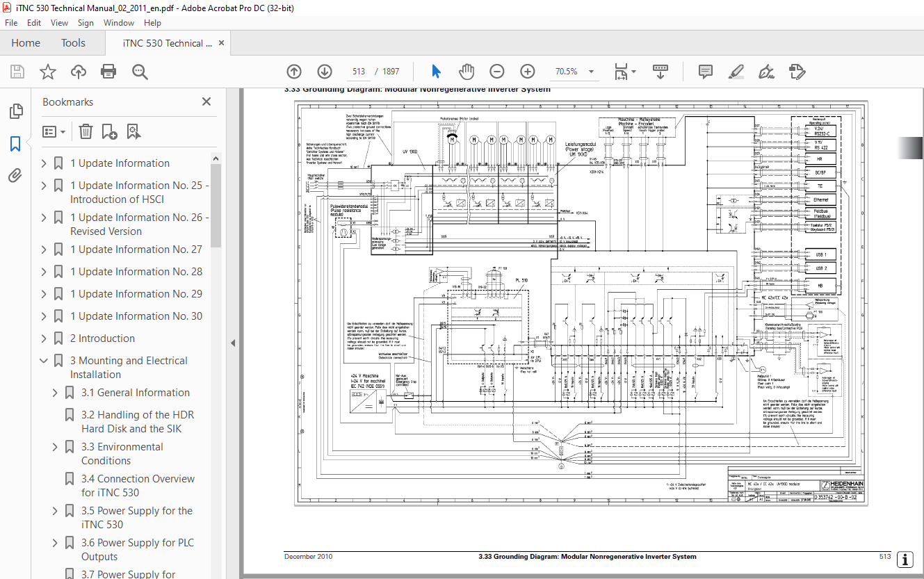The height and width of the screenshot is (579, 924).
Task: Collapse 3 Mounting and Electrical Installation
Action: click(44, 361)
